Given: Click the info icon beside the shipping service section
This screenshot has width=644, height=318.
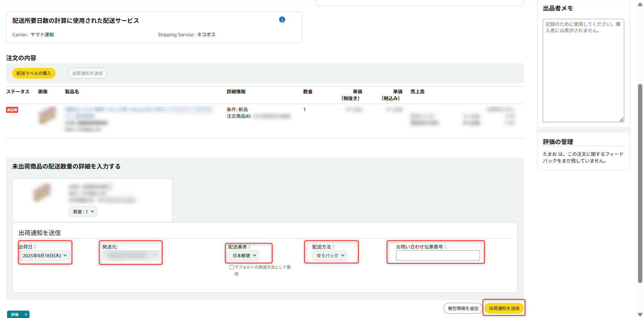Looking at the screenshot, I should pyautogui.click(x=282, y=19).
